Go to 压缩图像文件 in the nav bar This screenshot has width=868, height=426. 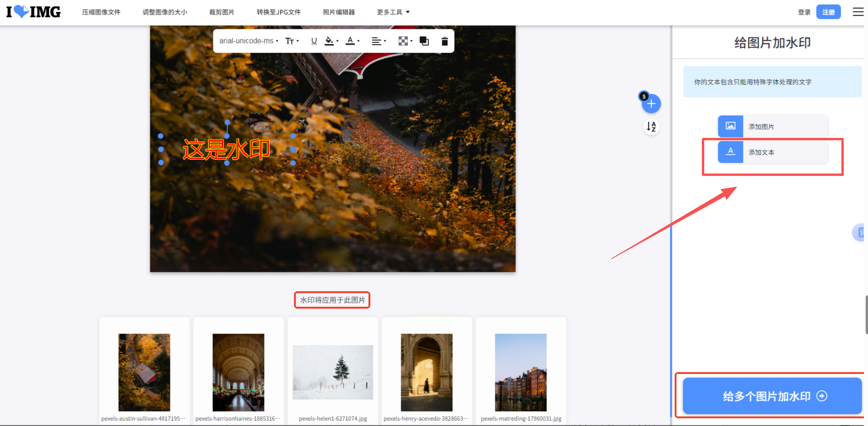pos(101,12)
